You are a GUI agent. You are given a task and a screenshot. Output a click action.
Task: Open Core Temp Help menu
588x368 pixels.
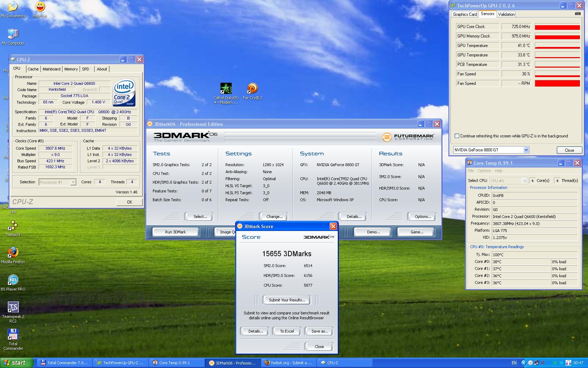click(498, 171)
